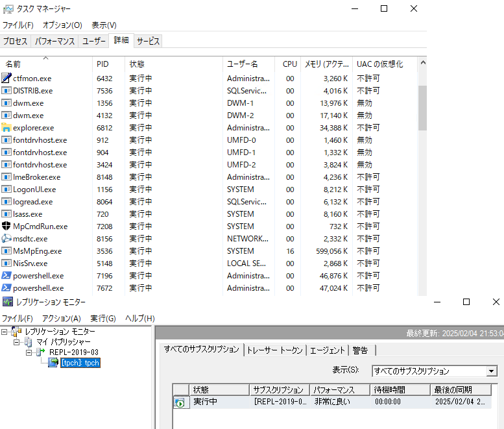Image resolution: width=504 pixels, height=429 pixels.
Task: Switch to the ユーザー tab
Action: click(x=93, y=41)
